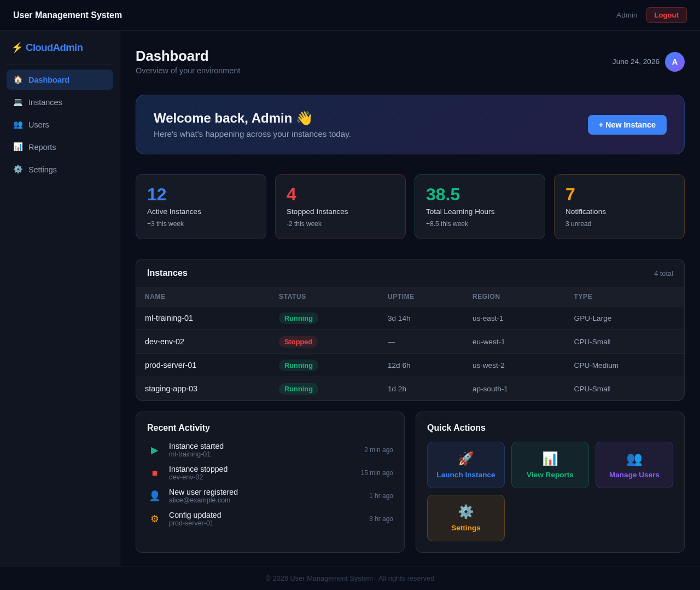Click the chart icon in View Reports card
The image size is (700, 590).
(550, 459)
